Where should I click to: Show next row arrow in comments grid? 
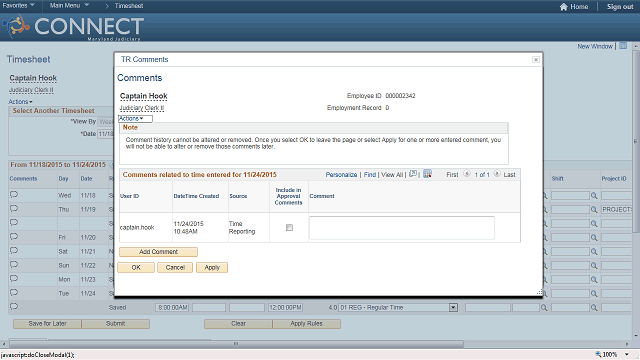497,174
